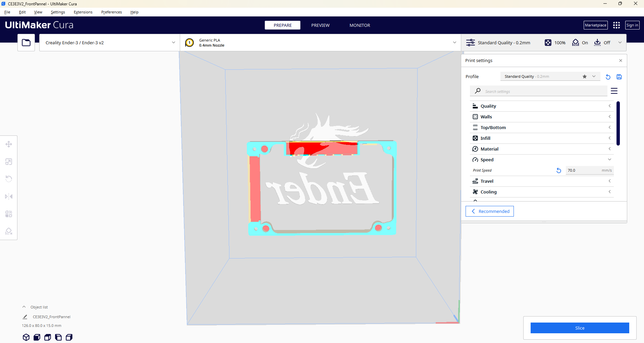This screenshot has height=343, width=644.
Task: Open file folder icon
Action: 26,43
